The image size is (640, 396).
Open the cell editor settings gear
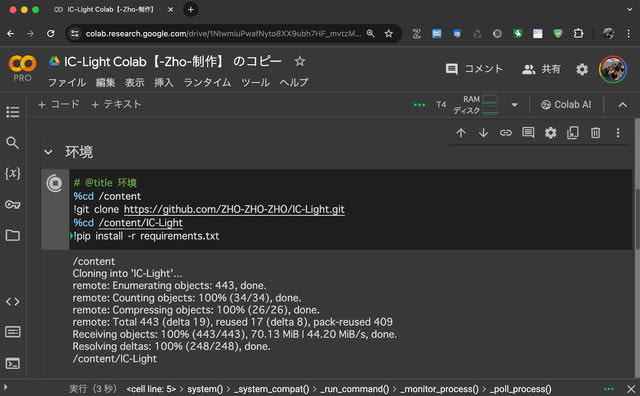click(551, 133)
